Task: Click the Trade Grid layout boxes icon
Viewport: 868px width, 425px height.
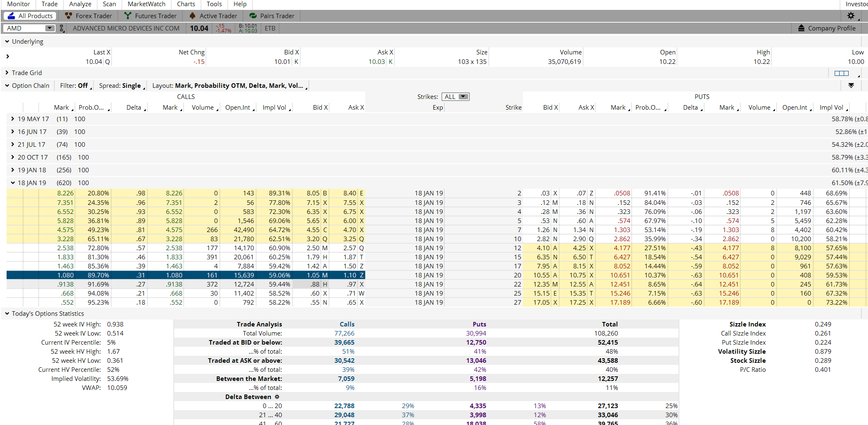Action: click(x=842, y=73)
